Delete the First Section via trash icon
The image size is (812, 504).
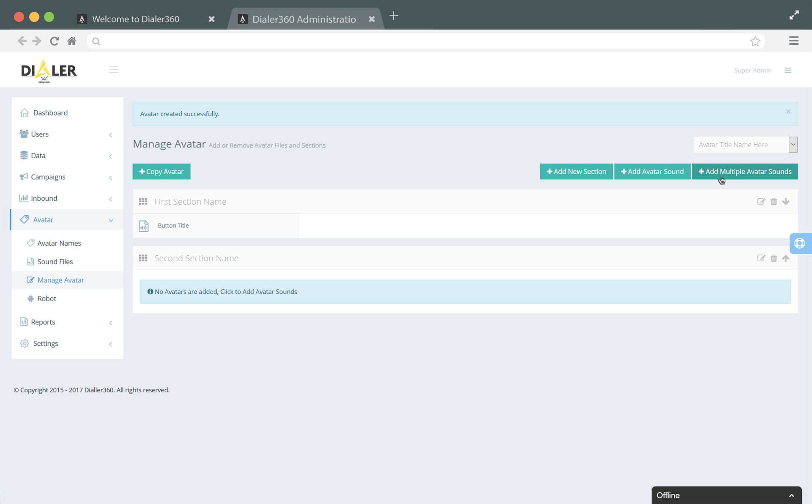(x=774, y=202)
